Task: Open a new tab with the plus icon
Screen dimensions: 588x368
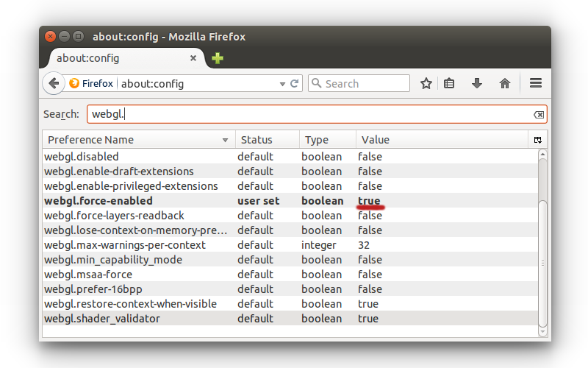Action: coord(218,58)
